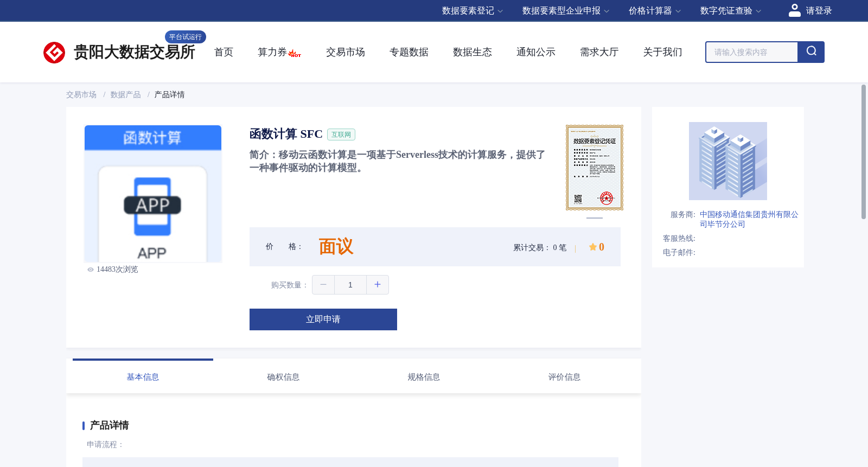868x467 pixels.
Task: Go to 交易市场 breadcrumb link
Action: (x=81, y=95)
